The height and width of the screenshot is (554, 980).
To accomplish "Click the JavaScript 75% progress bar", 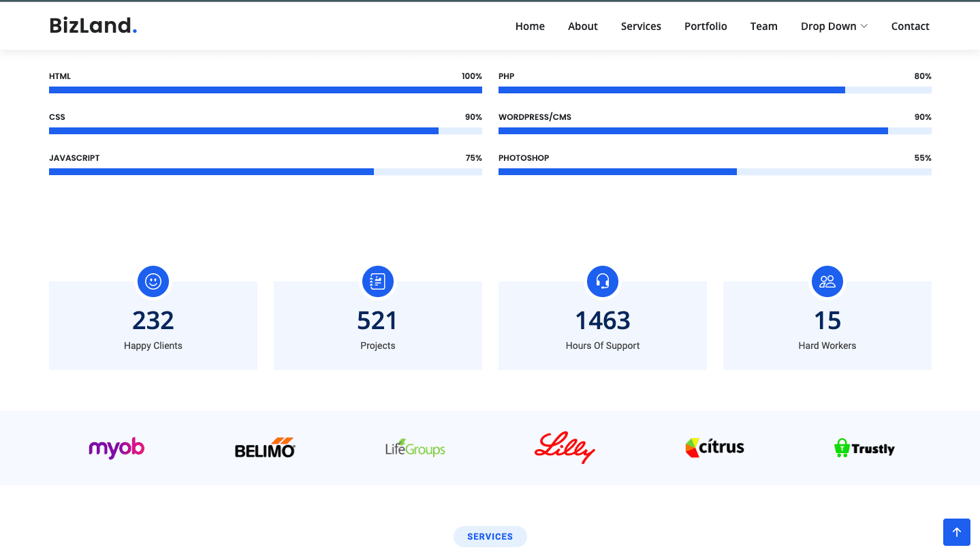I will (265, 172).
